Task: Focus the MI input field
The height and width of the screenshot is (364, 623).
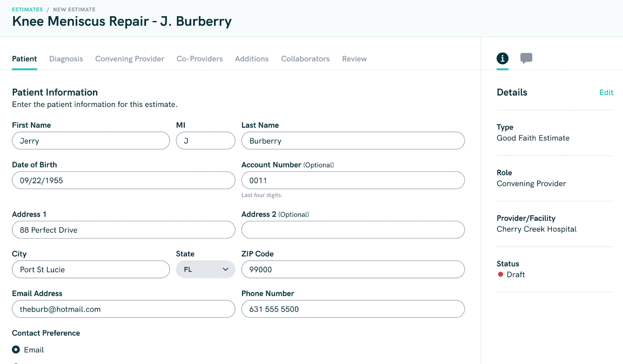Action: tap(205, 141)
